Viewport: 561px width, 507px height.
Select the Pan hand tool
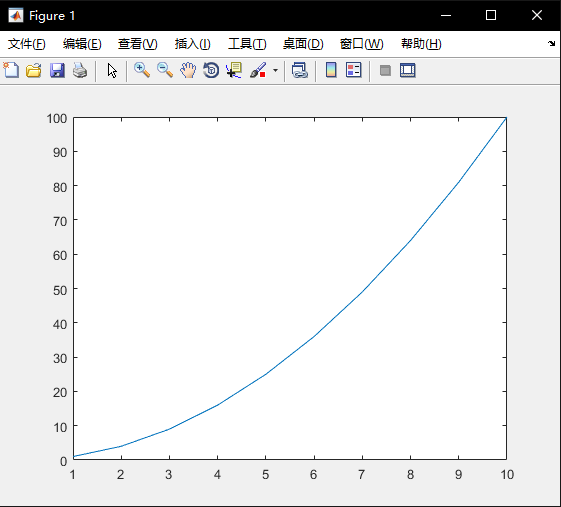click(188, 70)
